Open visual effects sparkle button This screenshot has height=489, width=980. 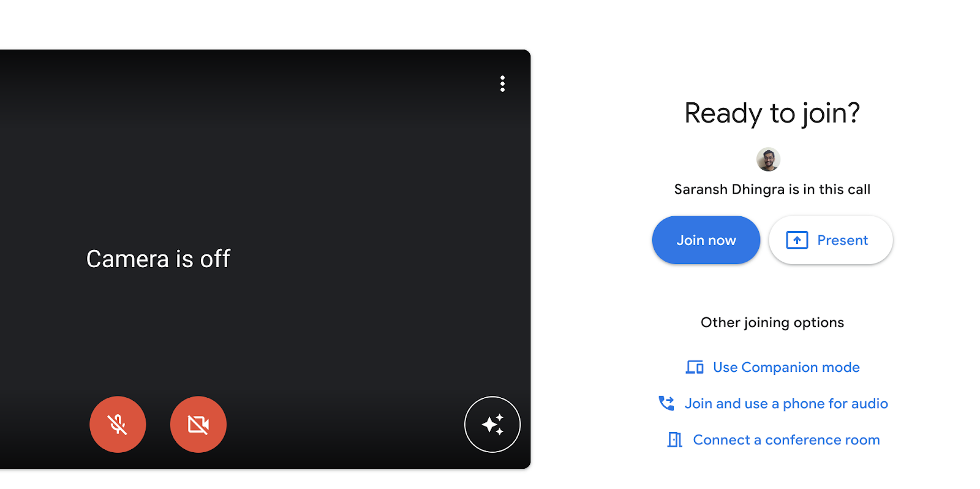tap(492, 424)
